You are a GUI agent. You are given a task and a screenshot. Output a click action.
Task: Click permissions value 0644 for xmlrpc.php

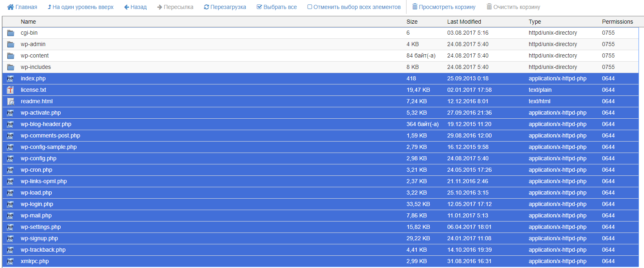[x=608, y=261]
